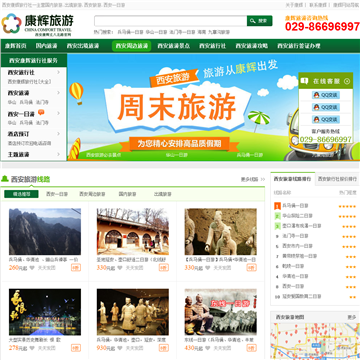Click ranking entry 华清池一日游
Image resolution: width=360 pixels, height=360 pixels.
click(x=295, y=276)
